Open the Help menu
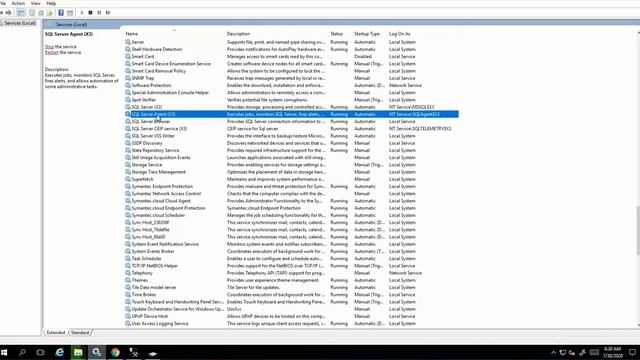Viewport: 640px width, 360px height. click(51, 3)
